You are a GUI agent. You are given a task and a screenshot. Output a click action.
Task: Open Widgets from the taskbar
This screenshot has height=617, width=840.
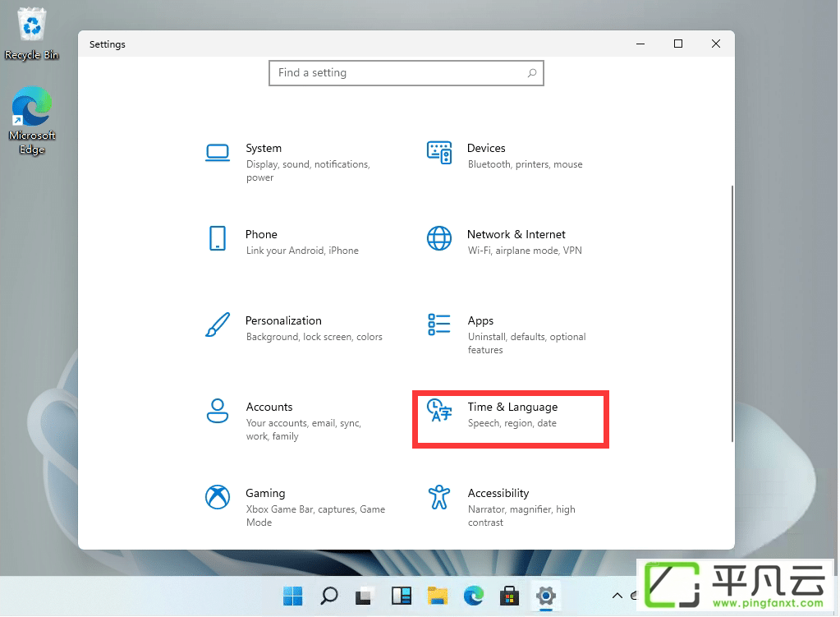[402, 596]
